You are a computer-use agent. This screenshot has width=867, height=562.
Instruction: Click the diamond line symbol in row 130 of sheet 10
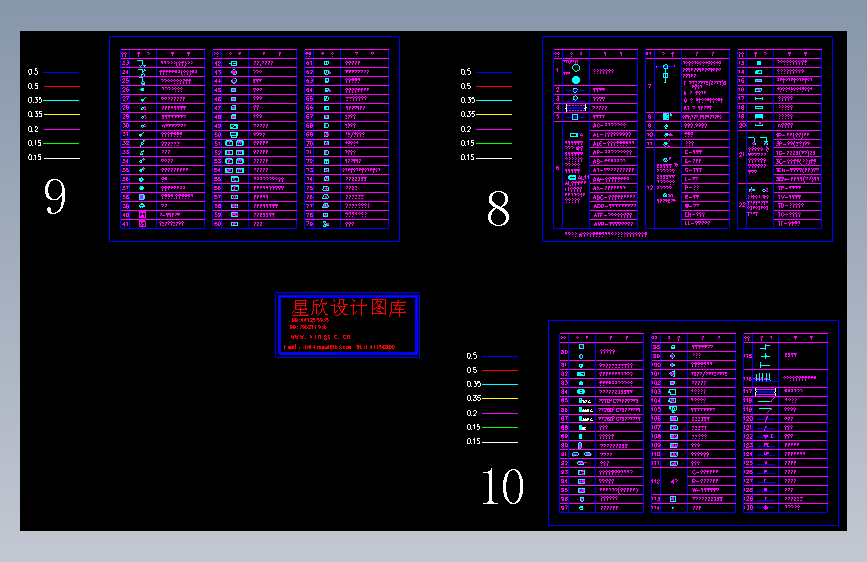point(766,507)
